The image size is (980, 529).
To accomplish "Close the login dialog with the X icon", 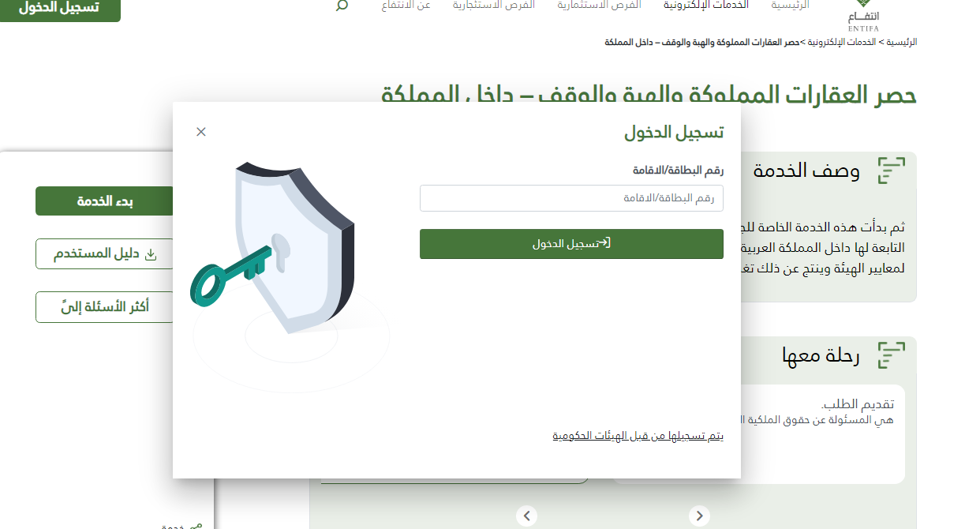I will (x=200, y=132).
